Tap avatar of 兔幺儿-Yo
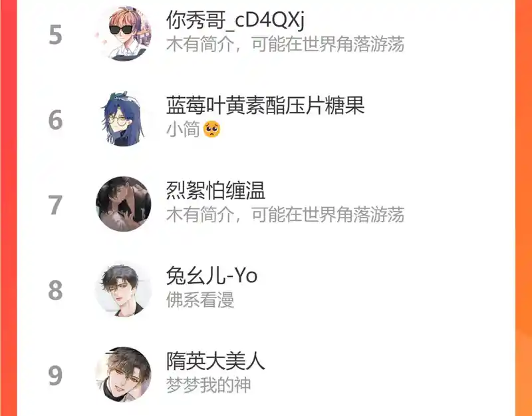The height and width of the screenshot is (416, 532). pyautogui.click(x=124, y=290)
